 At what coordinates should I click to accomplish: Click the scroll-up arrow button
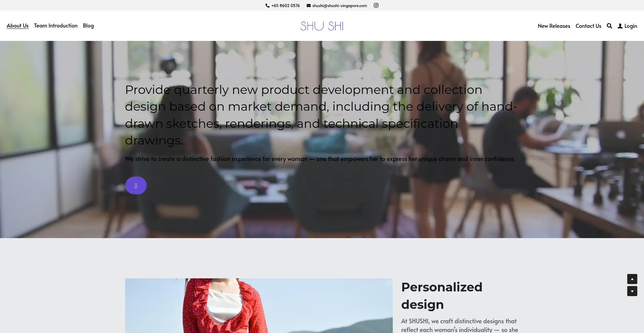coord(632,279)
